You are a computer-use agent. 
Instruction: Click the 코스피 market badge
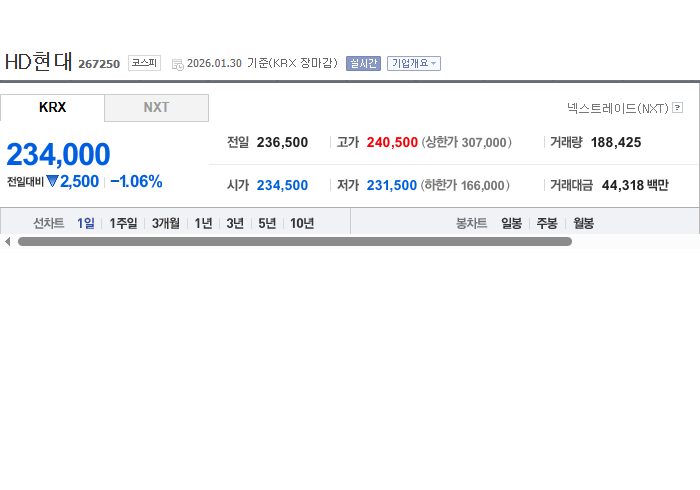point(144,63)
